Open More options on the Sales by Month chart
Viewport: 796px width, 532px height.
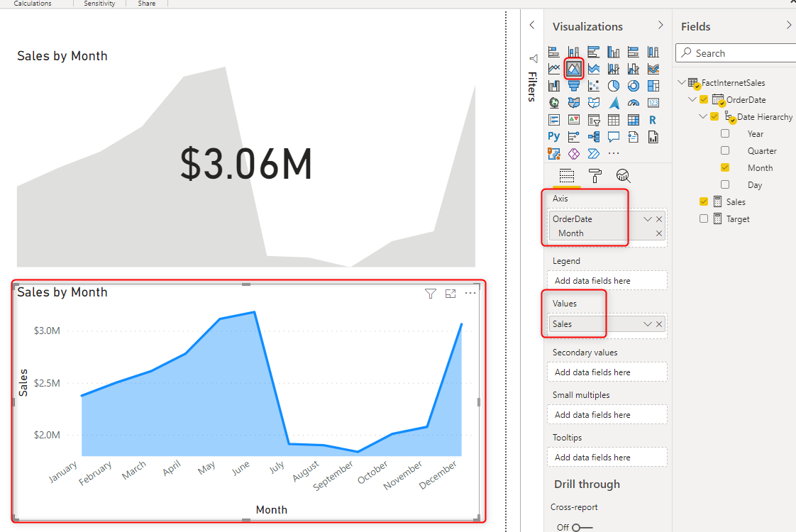(x=470, y=293)
